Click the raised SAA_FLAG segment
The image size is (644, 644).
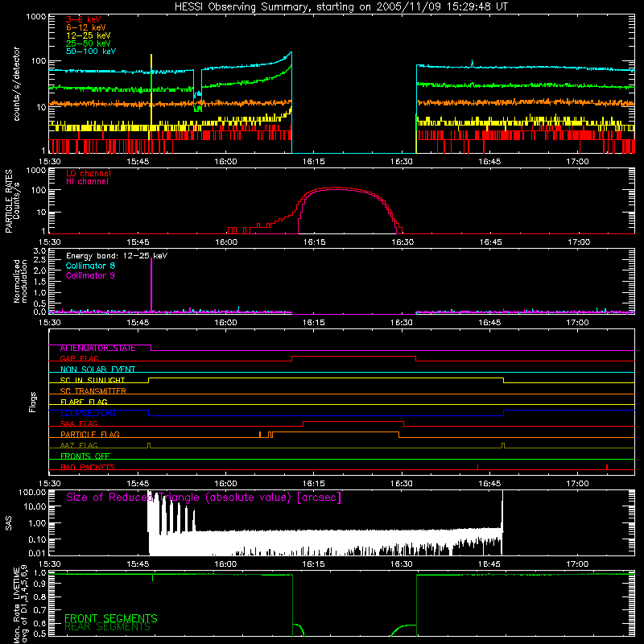tap(353, 421)
